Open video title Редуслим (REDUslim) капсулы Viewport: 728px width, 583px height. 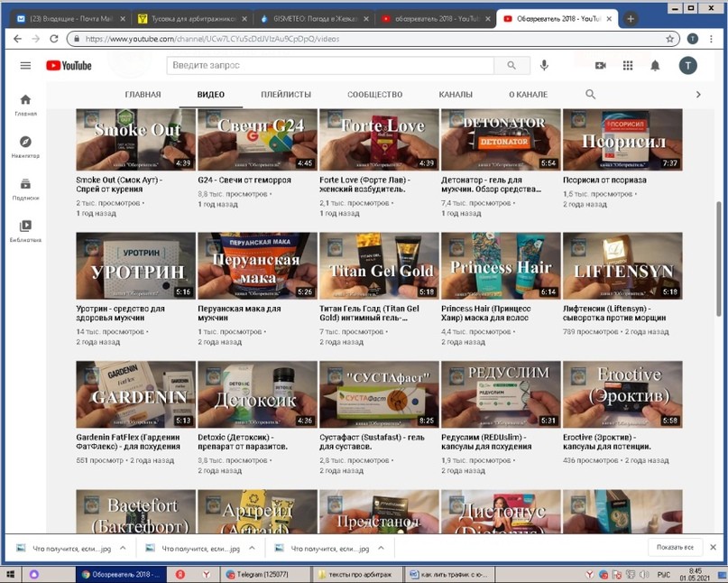(x=486, y=442)
